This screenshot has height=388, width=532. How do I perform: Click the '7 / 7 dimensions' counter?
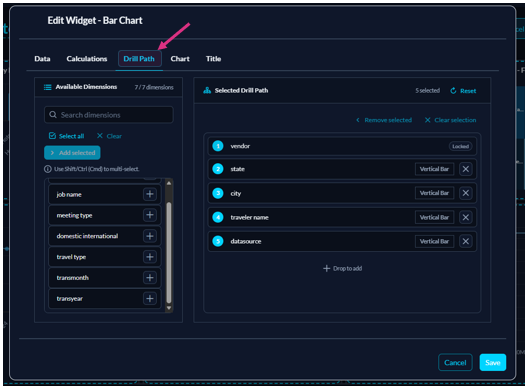pos(154,87)
